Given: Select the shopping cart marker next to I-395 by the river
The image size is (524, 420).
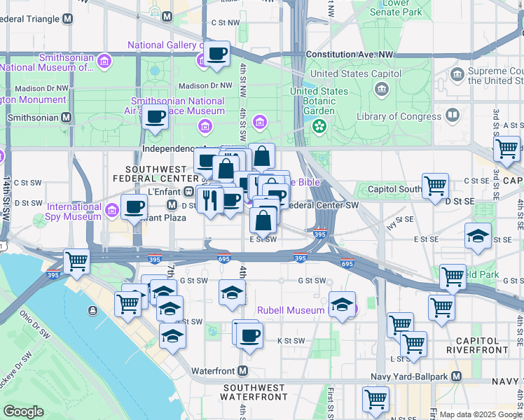Looking at the screenshot, I should click(76, 262).
